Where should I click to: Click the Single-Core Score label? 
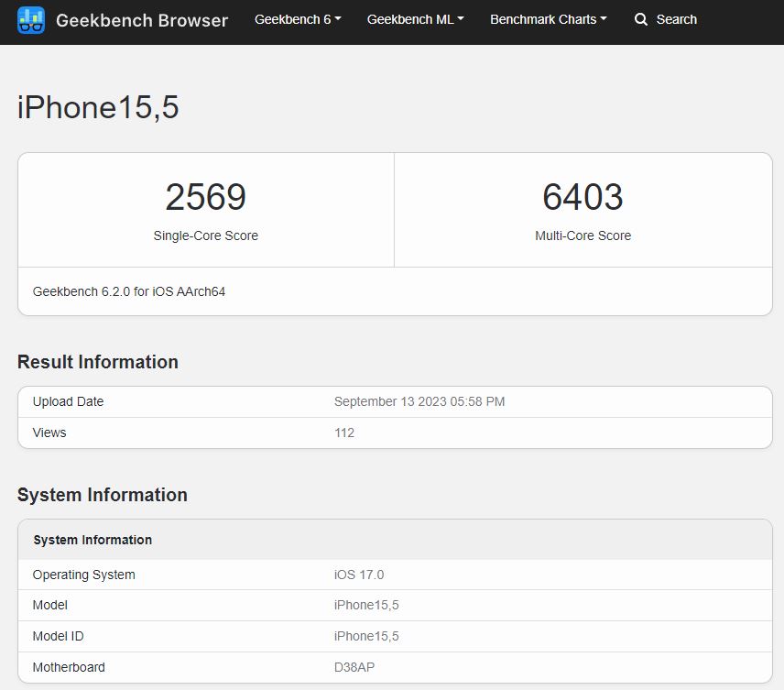point(205,235)
